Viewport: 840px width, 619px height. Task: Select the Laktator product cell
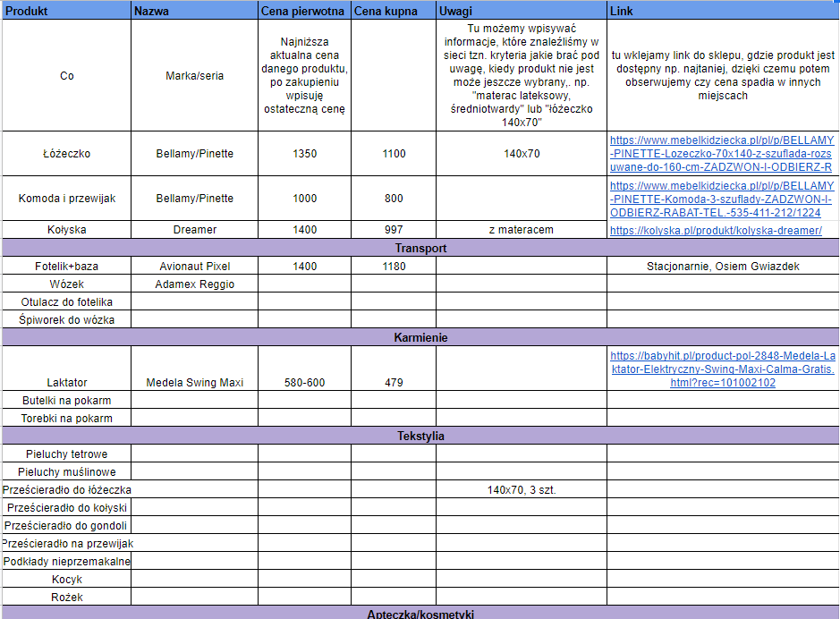coord(66,369)
